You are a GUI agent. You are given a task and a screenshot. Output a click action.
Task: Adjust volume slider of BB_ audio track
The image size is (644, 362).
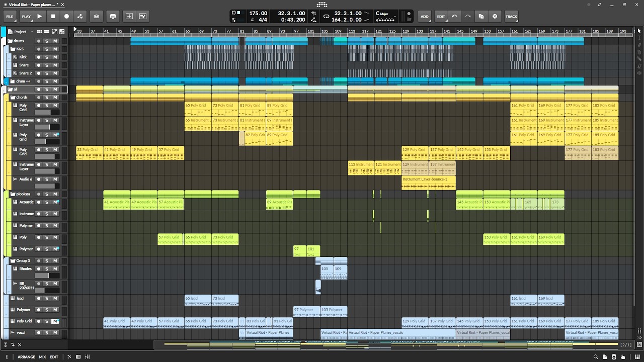47,290
